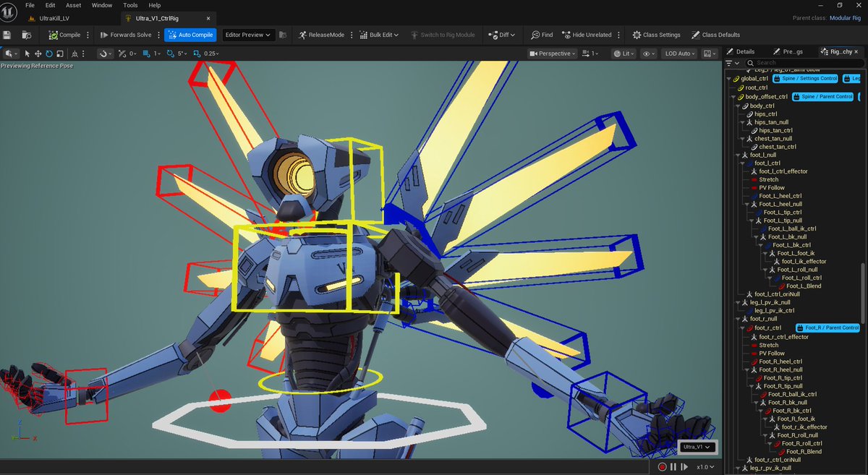The image size is (868, 475).
Task: Click the record button in playback controls
Action: pyautogui.click(x=662, y=467)
